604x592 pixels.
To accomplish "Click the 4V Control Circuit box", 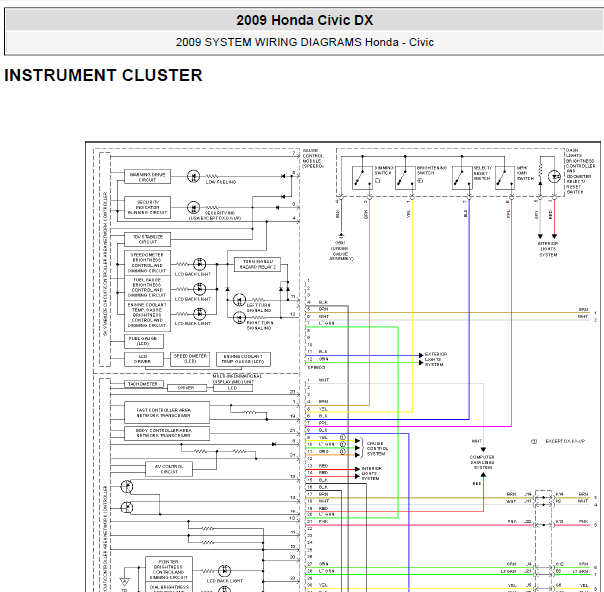I will tap(169, 469).
